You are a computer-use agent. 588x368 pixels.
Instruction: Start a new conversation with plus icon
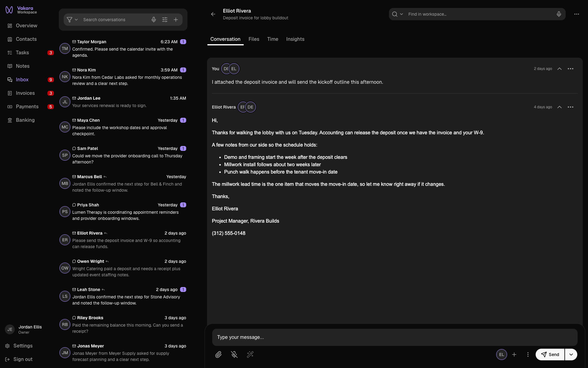click(176, 20)
